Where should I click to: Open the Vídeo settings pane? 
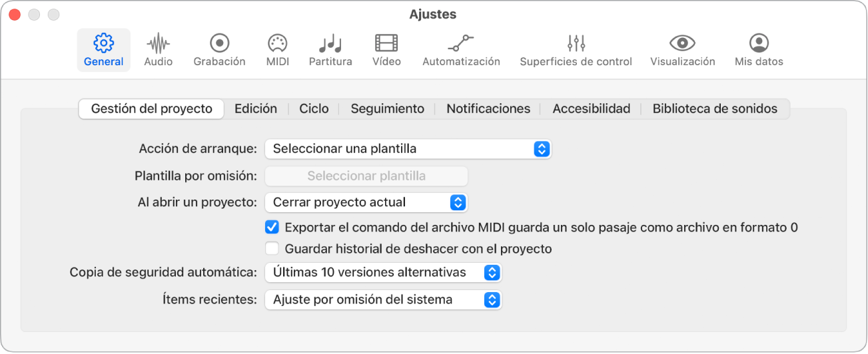point(386,50)
